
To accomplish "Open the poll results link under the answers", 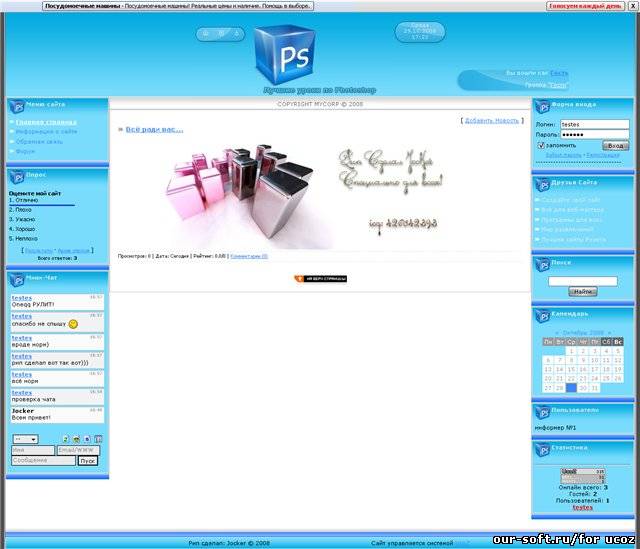I will 39,251.
